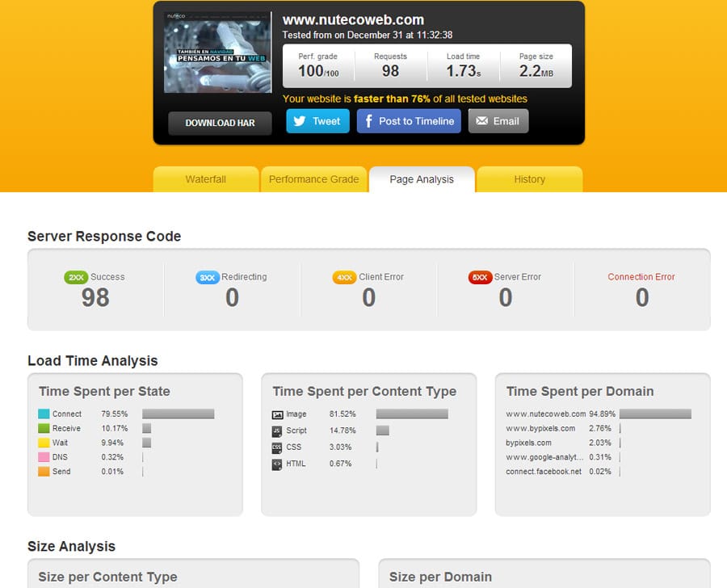
Task: Click the www.bypixels.com domain row
Action: point(563,428)
